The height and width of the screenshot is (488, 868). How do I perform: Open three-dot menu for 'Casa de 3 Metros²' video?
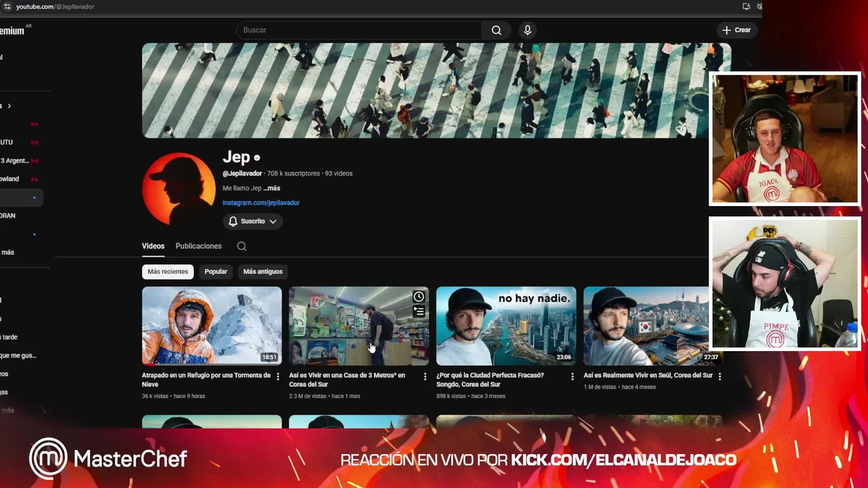[x=425, y=376]
